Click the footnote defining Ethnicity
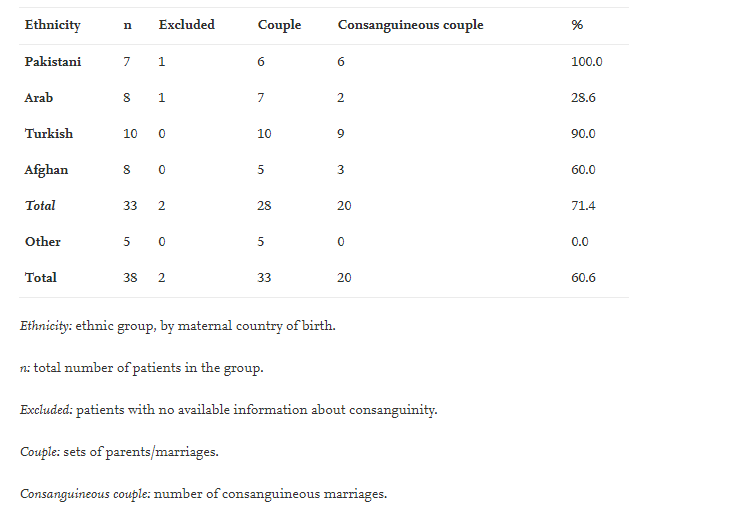This screenshot has width=746, height=507. click(177, 326)
